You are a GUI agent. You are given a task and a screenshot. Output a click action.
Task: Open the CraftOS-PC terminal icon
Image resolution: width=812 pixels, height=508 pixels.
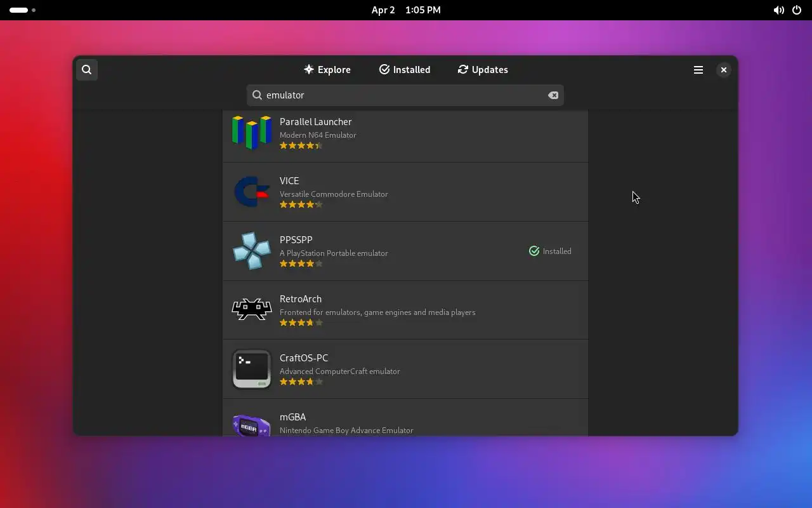252,369
